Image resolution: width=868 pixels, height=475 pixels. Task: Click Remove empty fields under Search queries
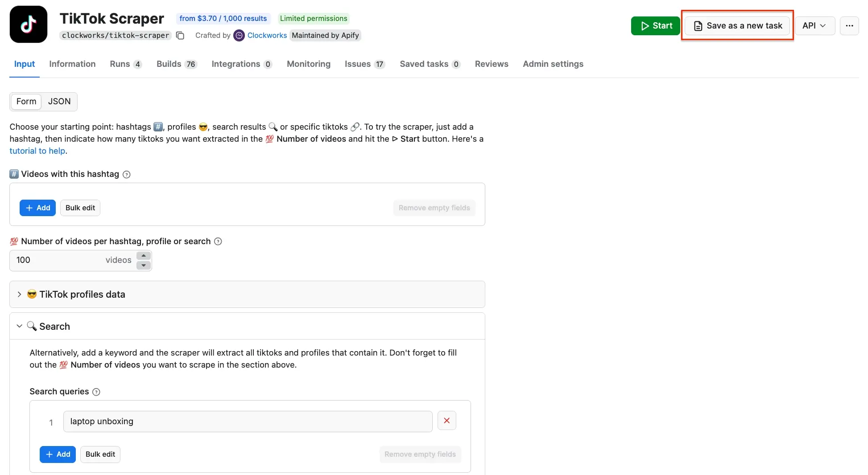pyautogui.click(x=420, y=455)
